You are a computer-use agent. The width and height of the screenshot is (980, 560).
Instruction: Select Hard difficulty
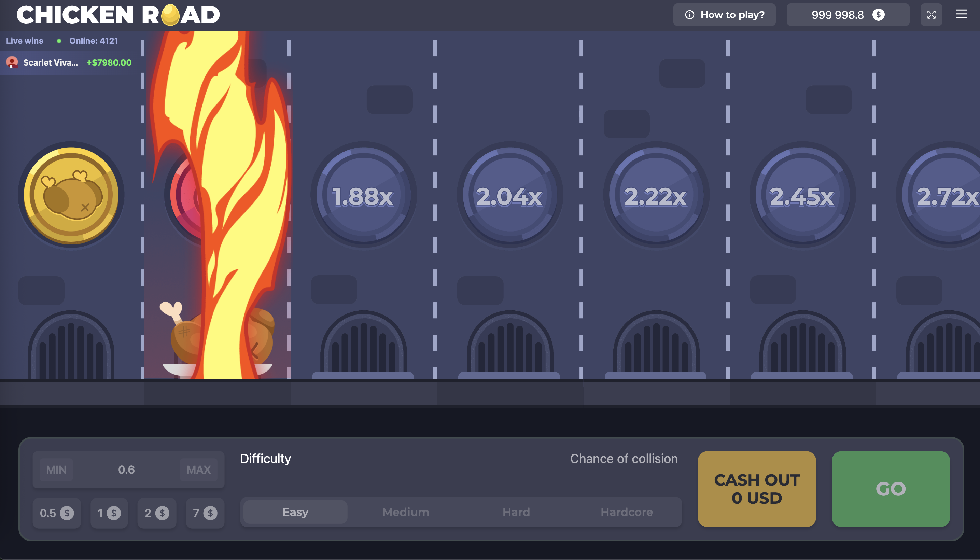pos(516,512)
